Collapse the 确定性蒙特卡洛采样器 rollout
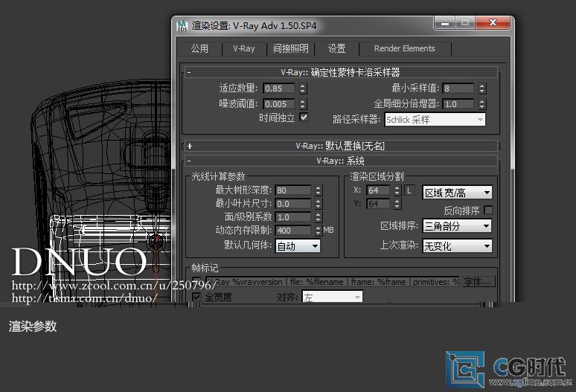 click(x=341, y=72)
